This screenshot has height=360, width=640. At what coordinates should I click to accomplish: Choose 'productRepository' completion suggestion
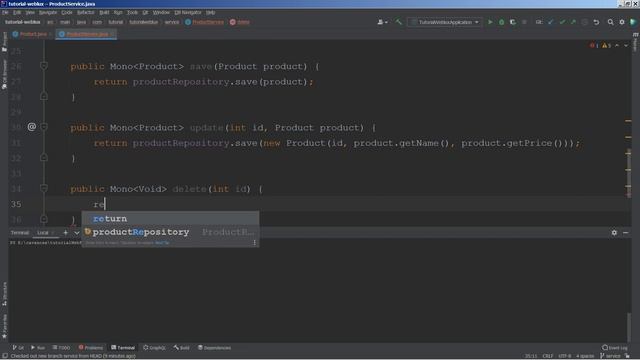170,232
